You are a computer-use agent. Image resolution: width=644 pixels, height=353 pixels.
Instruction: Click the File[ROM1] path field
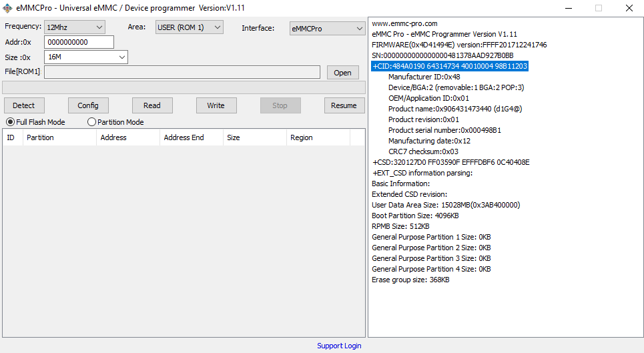coord(182,72)
